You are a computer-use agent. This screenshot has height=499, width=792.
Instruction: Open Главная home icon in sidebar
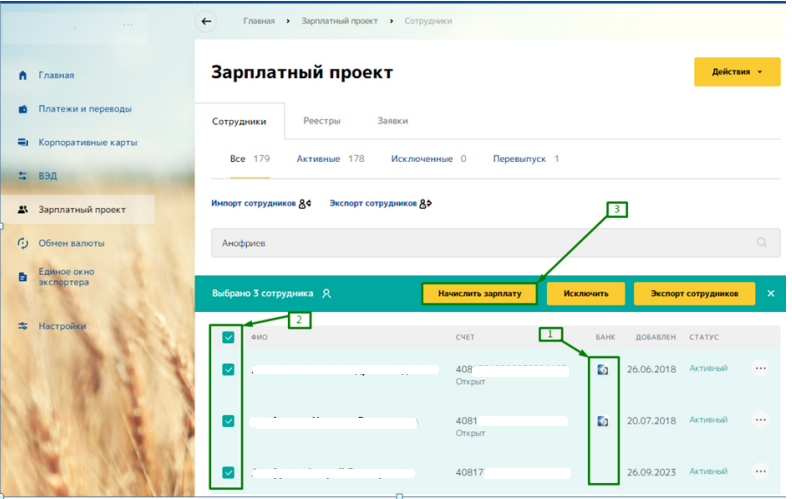tap(23, 76)
